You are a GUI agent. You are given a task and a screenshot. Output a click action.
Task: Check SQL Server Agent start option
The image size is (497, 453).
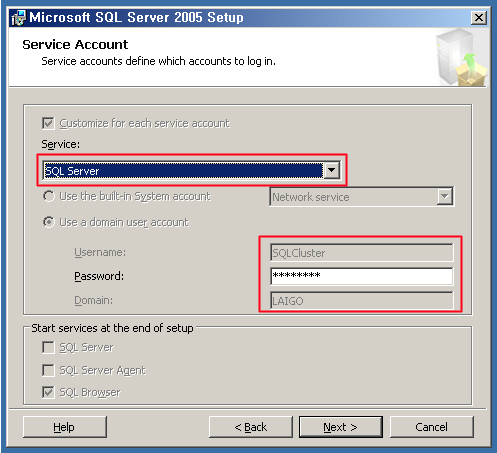click(x=48, y=370)
